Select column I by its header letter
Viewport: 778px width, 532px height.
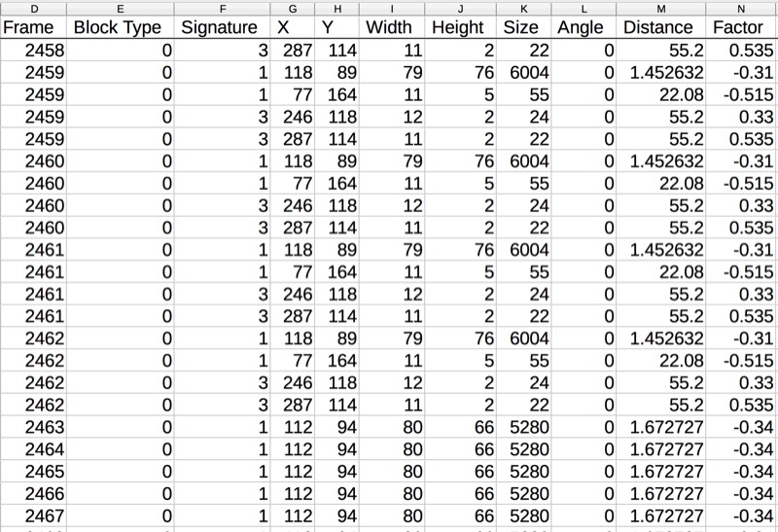(x=392, y=9)
